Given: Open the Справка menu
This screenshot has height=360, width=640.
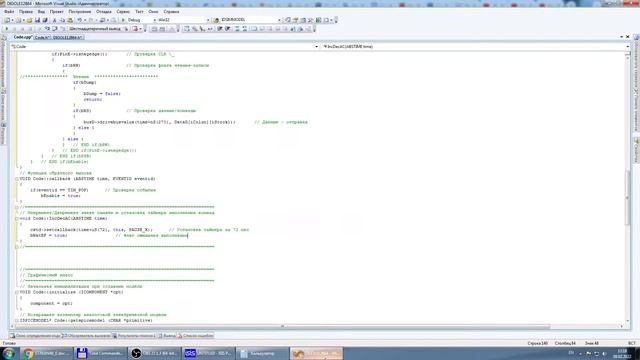Looking at the screenshot, I should pyautogui.click(x=171, y=12).
